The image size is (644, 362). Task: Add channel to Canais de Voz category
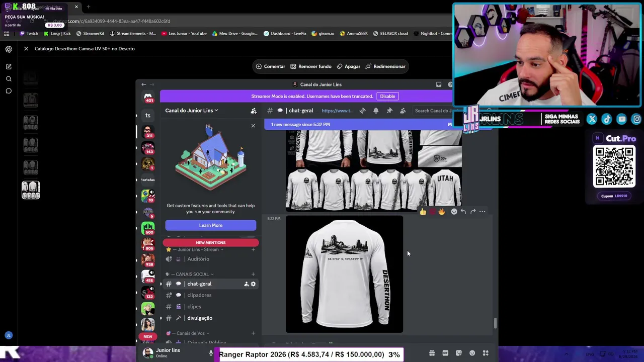[253, 333]
